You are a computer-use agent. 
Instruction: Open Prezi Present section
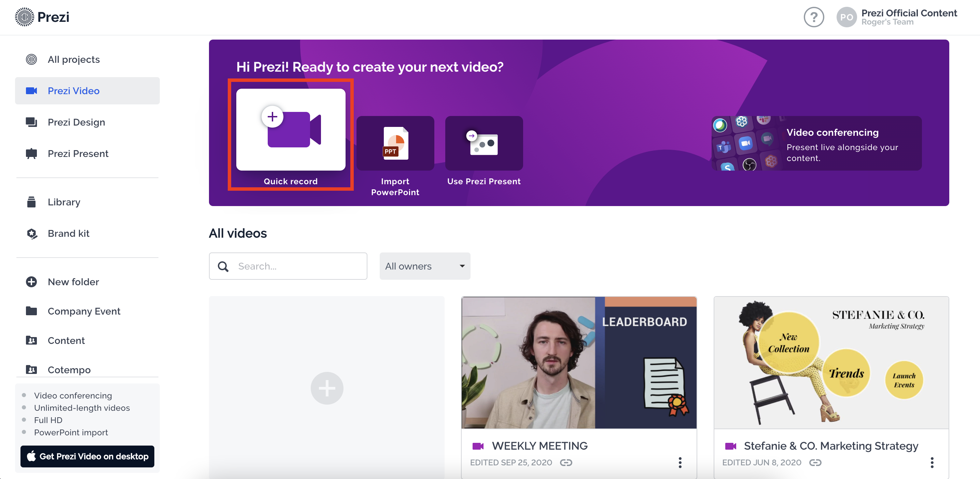pyautogui.click(x=78, y=154)
